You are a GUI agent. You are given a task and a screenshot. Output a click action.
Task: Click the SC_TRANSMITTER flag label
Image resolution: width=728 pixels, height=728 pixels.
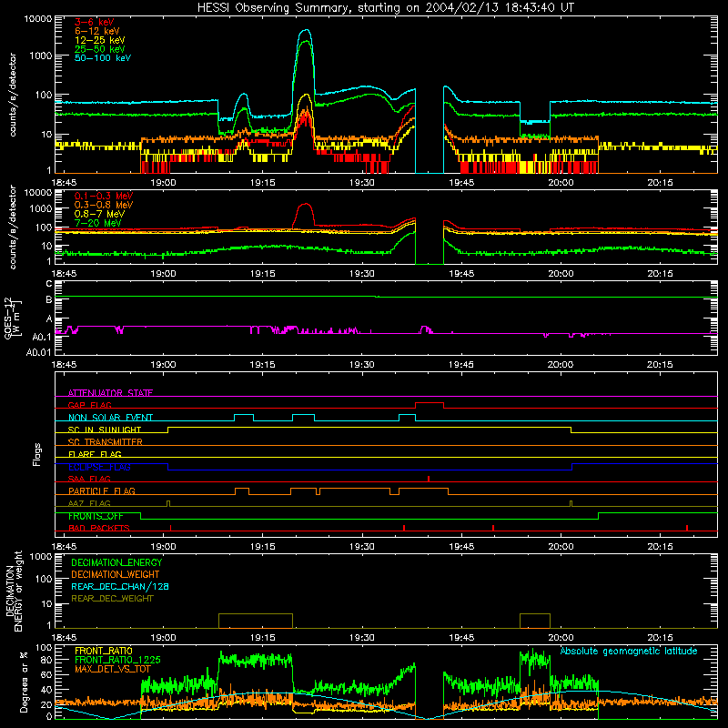[x=105, y=441]
